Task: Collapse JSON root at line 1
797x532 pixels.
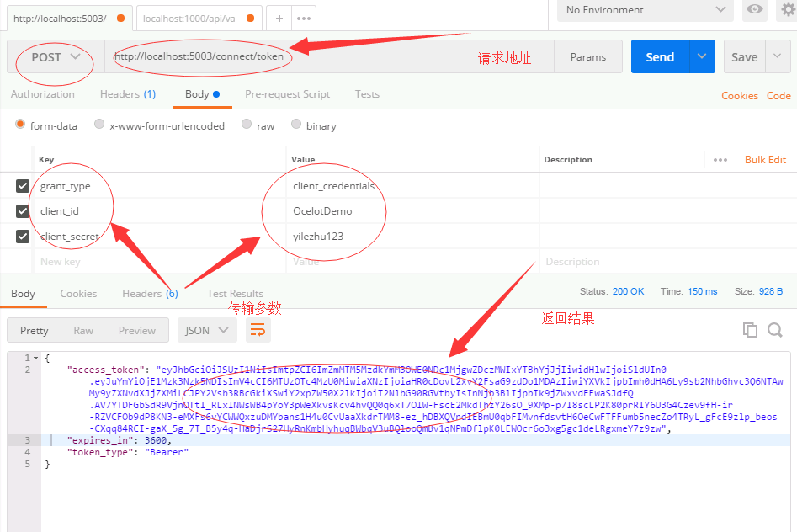Action: click(36, 358)
